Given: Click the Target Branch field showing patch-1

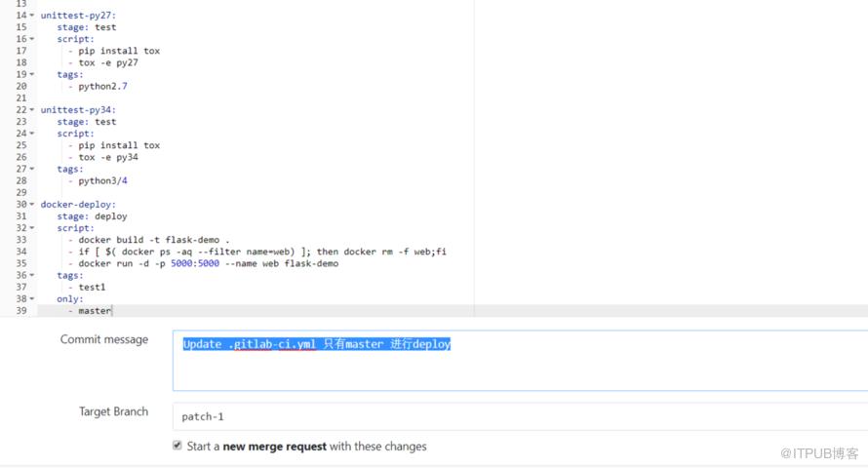Looking at the screenshot, I should [x=521, y=416].
